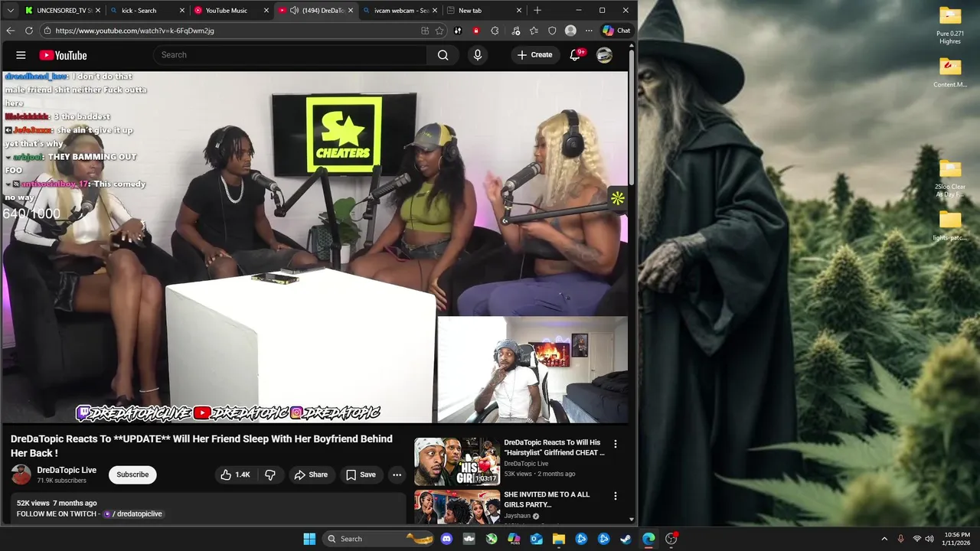Open the Copilot Chat button
Screen dimensions: 980x551
pyautogui.click(x=616, y=31)
